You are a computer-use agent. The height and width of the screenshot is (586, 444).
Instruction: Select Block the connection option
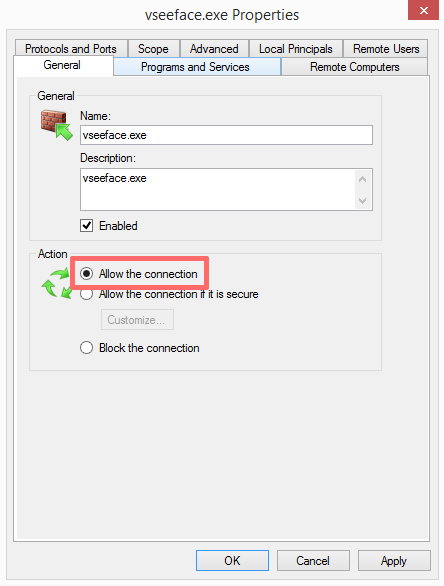(86, 348)
